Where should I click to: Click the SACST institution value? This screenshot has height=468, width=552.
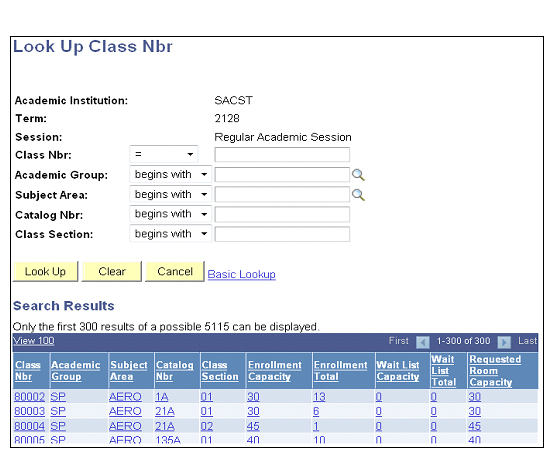click(x=233, y=100)
